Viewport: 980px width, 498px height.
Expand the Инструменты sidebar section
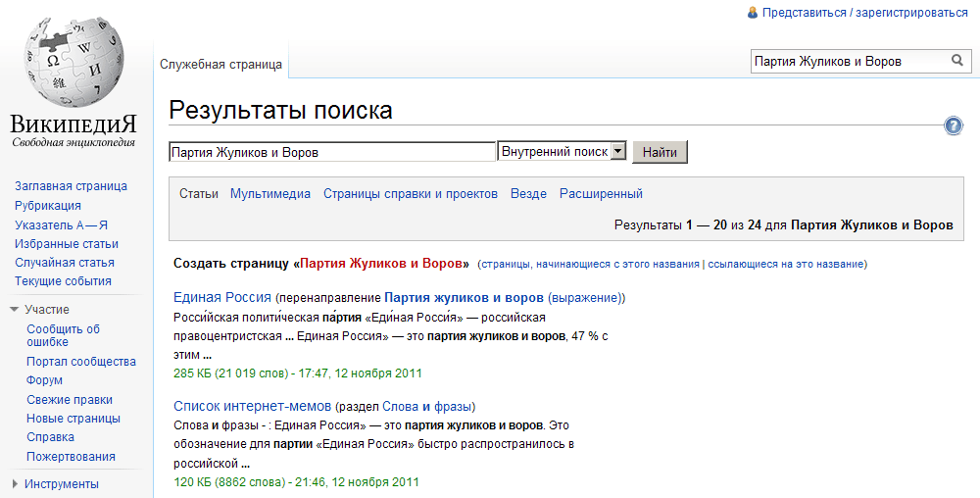point(15,483)
